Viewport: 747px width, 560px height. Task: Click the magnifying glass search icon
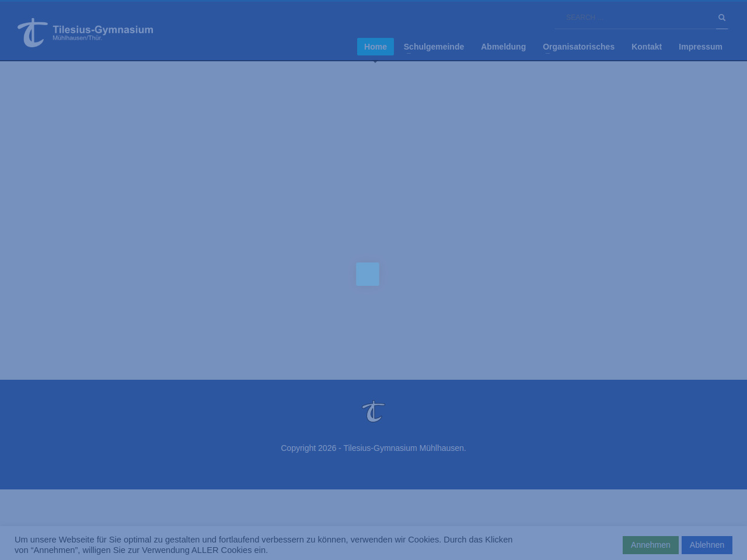pos(722,17)
